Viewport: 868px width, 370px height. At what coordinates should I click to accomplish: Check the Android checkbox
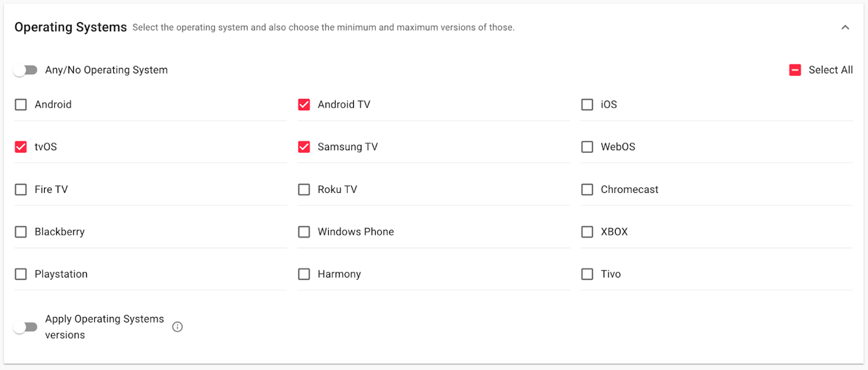[x=21, y=105]
